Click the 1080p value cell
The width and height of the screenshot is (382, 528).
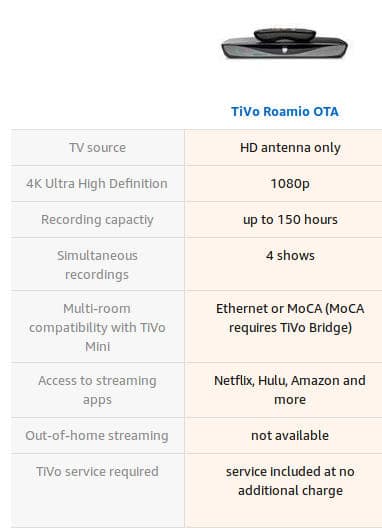click(290, 184)
